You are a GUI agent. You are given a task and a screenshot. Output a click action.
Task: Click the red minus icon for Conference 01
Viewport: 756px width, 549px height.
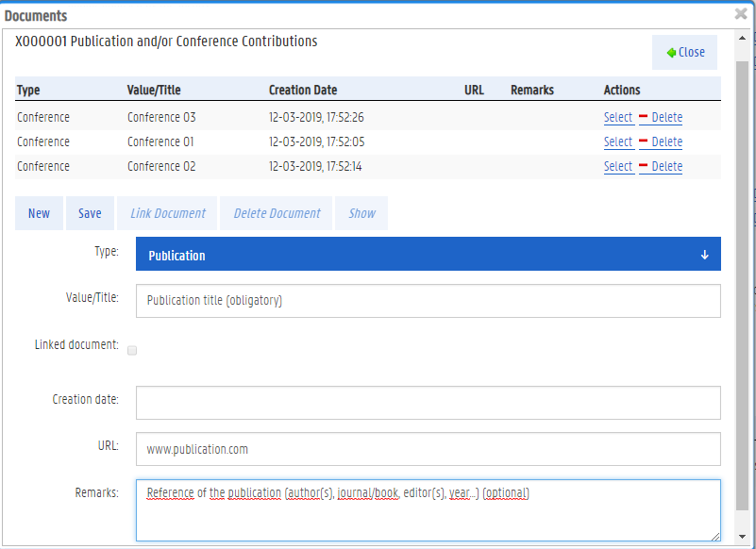(x=643, y=142)
